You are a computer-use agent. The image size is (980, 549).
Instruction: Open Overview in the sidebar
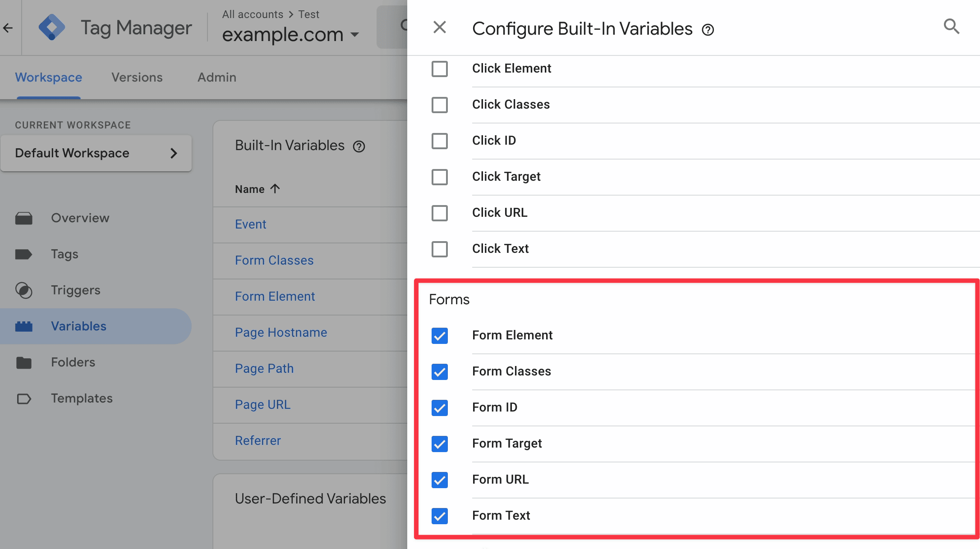[80, 218]
